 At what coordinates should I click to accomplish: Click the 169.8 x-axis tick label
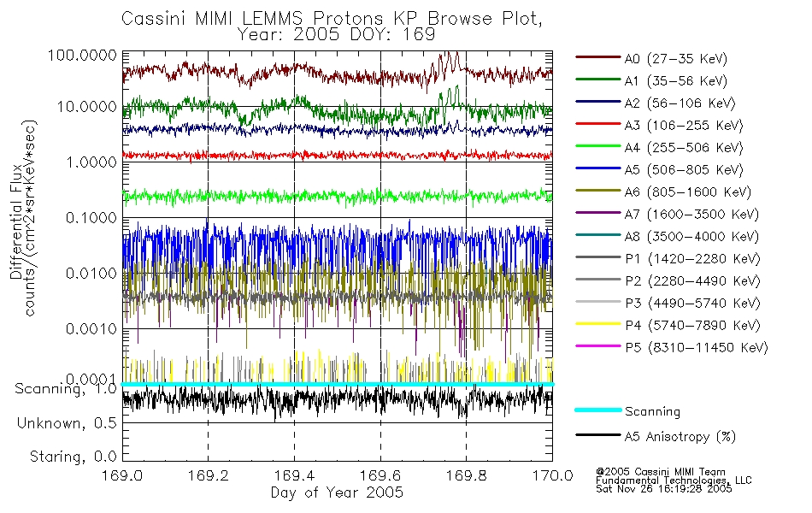point(466,475)
